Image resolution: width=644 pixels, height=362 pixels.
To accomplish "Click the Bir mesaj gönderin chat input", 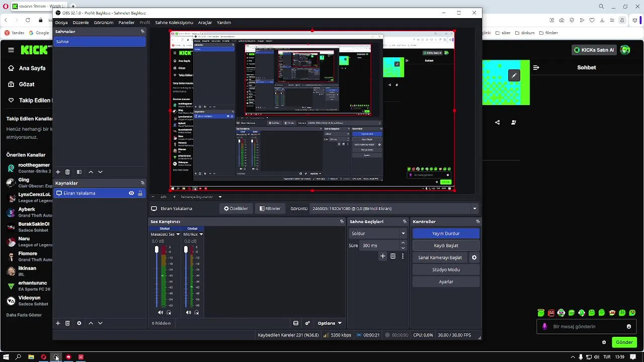I will coord(587,326).
